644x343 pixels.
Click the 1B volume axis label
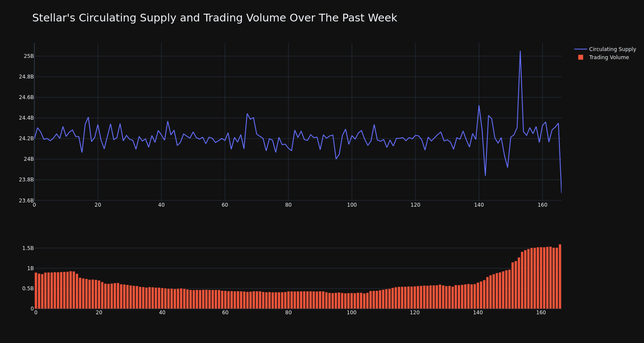pyautogui.click(x=30, y=268)
